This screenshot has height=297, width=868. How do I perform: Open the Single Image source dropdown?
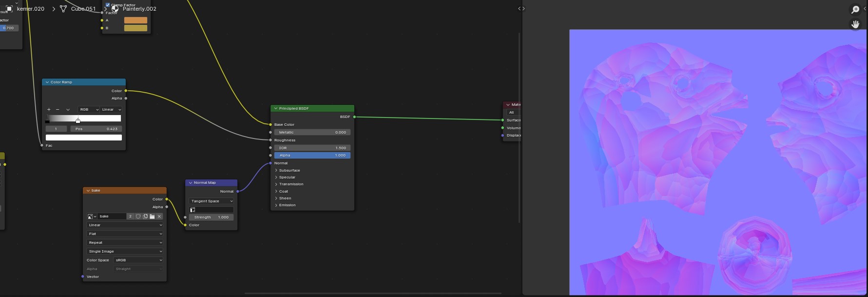[125, 252]
